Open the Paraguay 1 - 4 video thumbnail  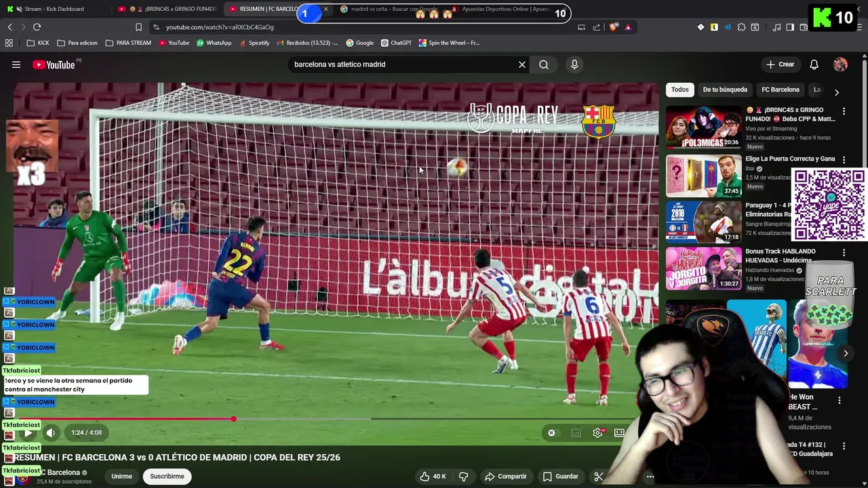click(x=703, y=222)
